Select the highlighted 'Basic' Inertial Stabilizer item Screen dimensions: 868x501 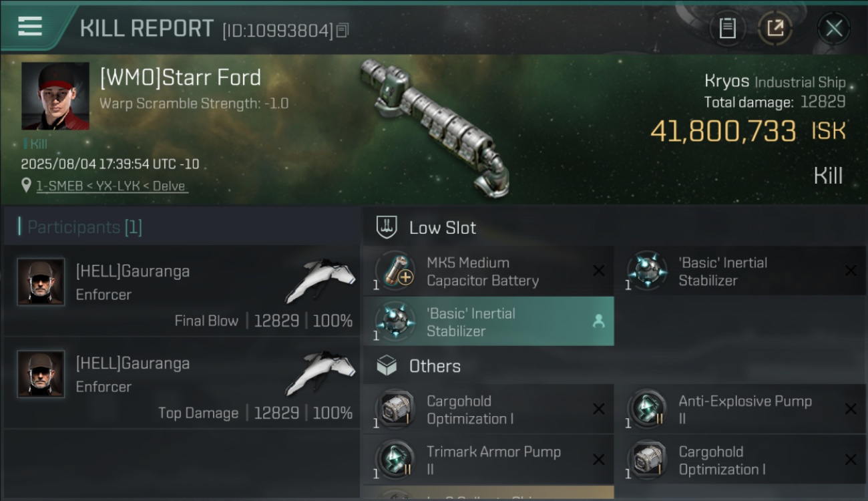[x=488, y=321]
